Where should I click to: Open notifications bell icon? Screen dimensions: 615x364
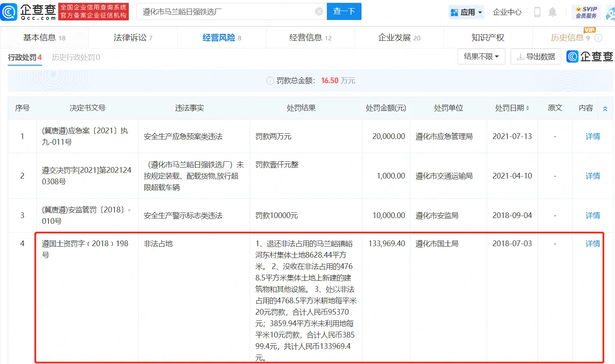tap(552, 12)
